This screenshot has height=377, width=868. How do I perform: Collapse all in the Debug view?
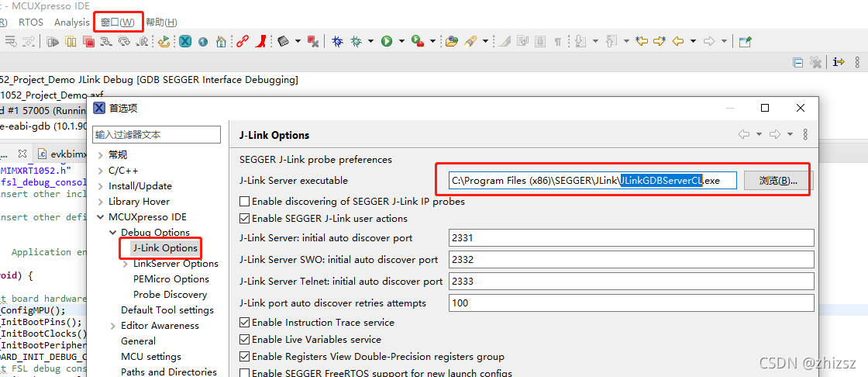[797, 62]
